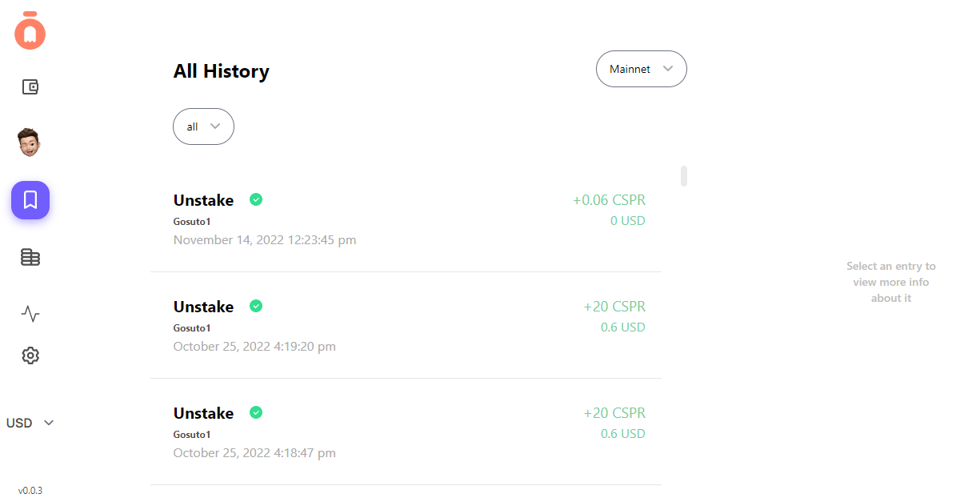Select the bookmark history icon

[30, 200]
